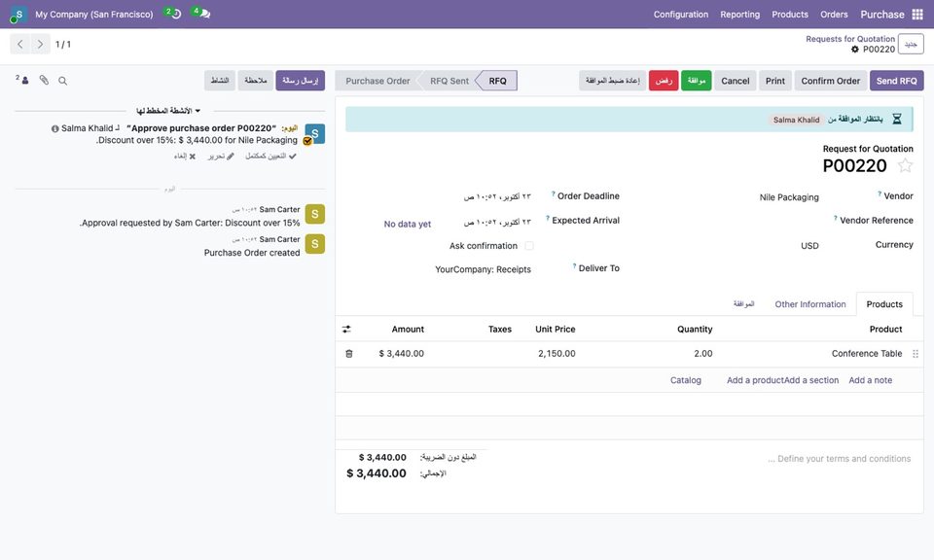Image resolution: width=934 pixels, height=560 pixels.
Task: Click the help mark next to Vendor Reference
Action: pyautogui.click(x=835, y=219)
